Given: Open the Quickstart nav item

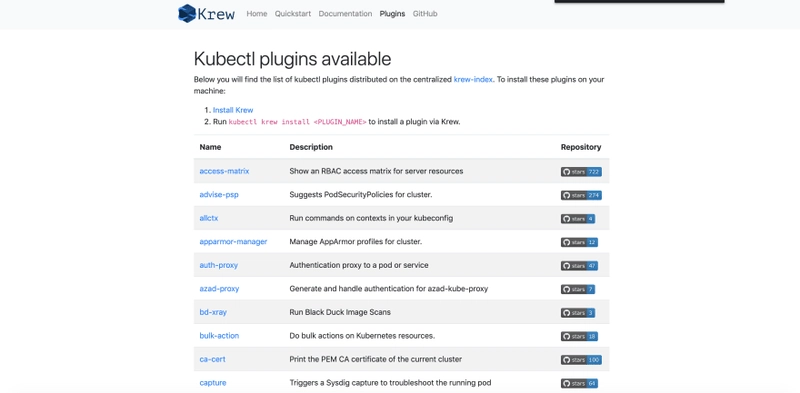Looking at the screenshot, I should [x=293, y=14].
